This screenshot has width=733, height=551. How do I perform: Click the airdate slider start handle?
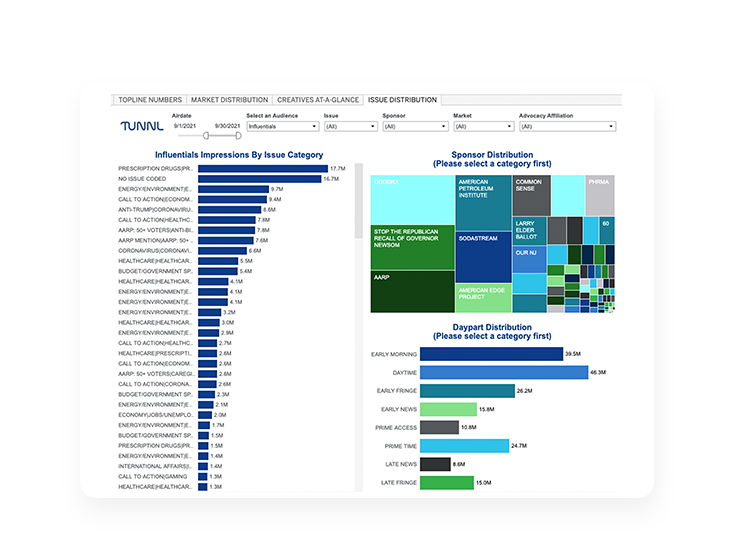coord(206,136)
